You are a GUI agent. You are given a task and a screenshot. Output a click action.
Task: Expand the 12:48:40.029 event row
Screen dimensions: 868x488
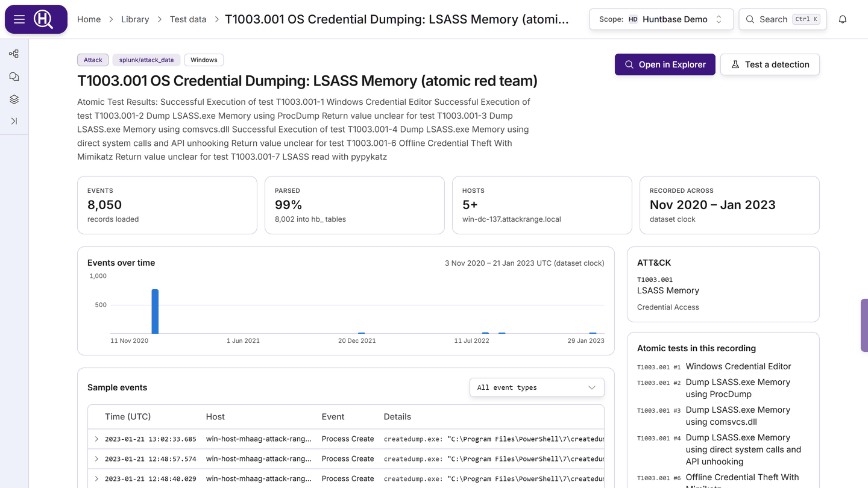point(96,478)
